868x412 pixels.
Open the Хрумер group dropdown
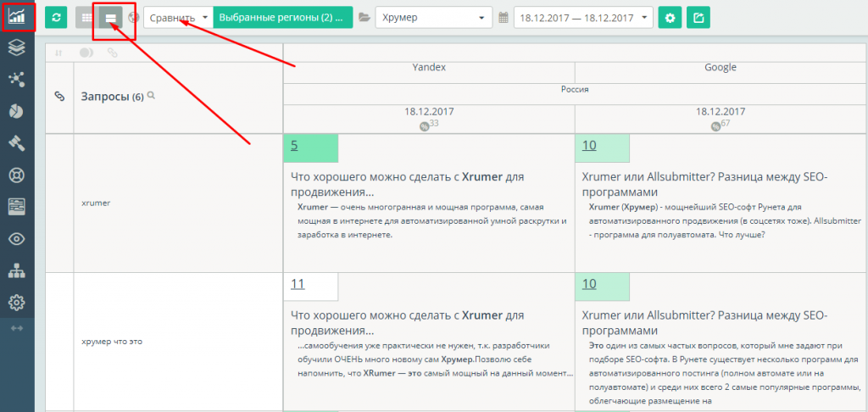tap(433, 17)
